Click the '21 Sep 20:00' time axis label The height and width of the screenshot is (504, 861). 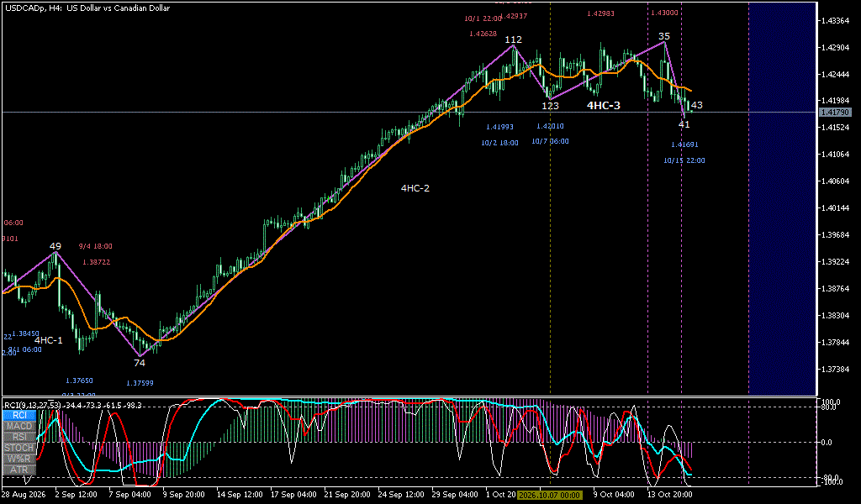[x=347, y=494]
